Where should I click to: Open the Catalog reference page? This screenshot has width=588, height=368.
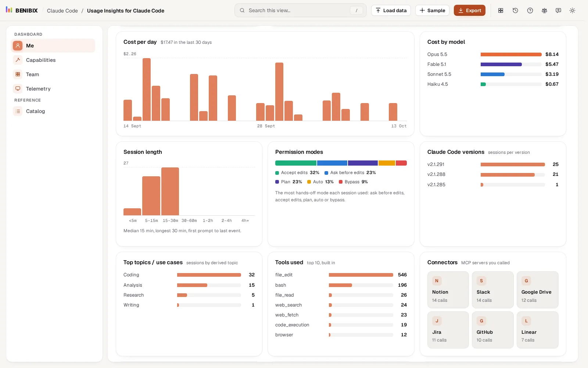(53, 111)
